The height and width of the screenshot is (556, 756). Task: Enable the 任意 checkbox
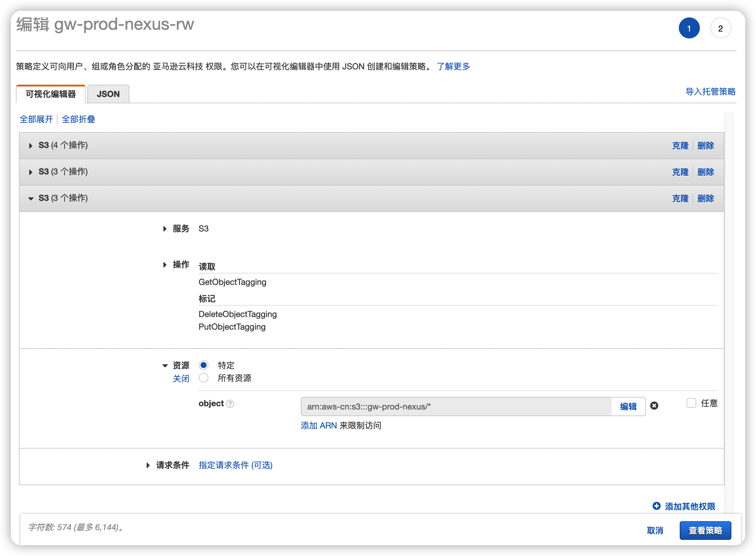point(691,403)
